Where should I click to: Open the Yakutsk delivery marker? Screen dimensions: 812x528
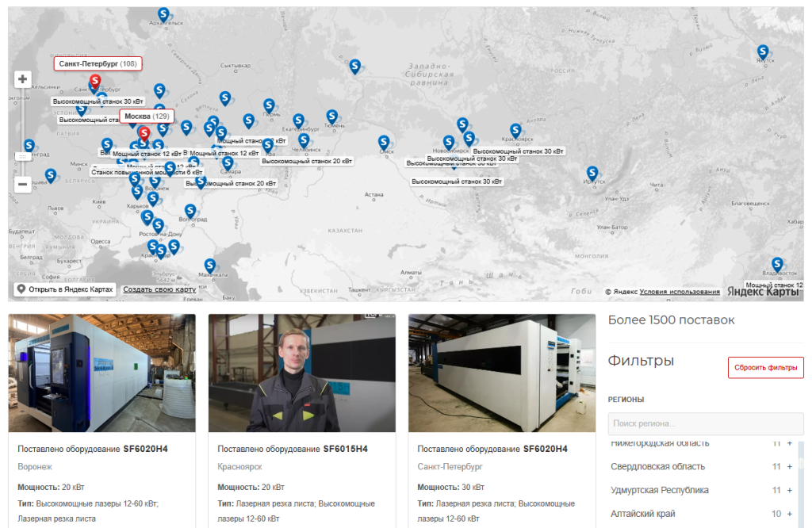[763, 52]
